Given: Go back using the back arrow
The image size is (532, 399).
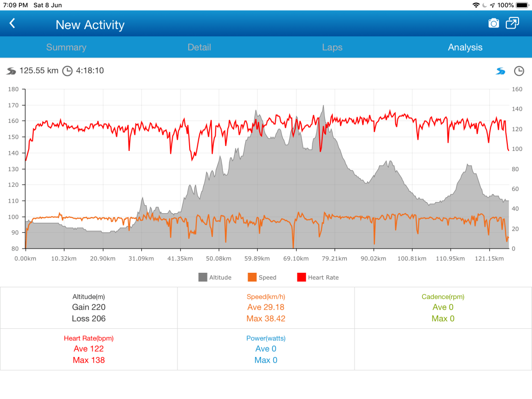Looking at the screenshot, I should pos(13,24).
